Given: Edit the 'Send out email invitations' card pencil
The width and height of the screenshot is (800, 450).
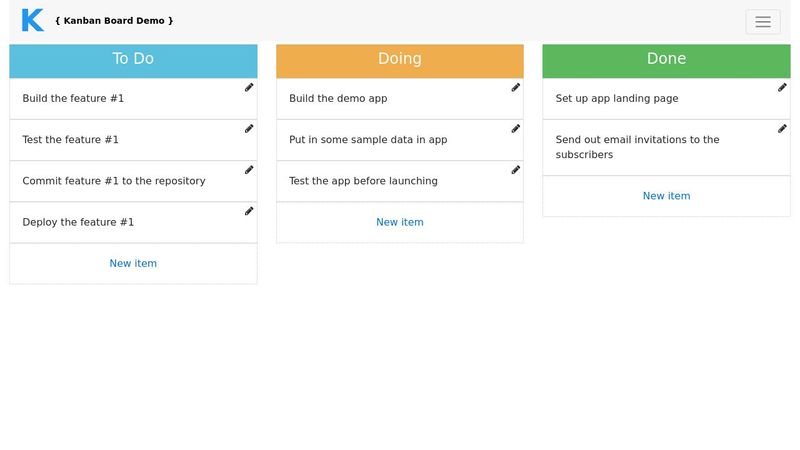Looking at the screenshot, I should pyautogui.click(x=782, y=129).
